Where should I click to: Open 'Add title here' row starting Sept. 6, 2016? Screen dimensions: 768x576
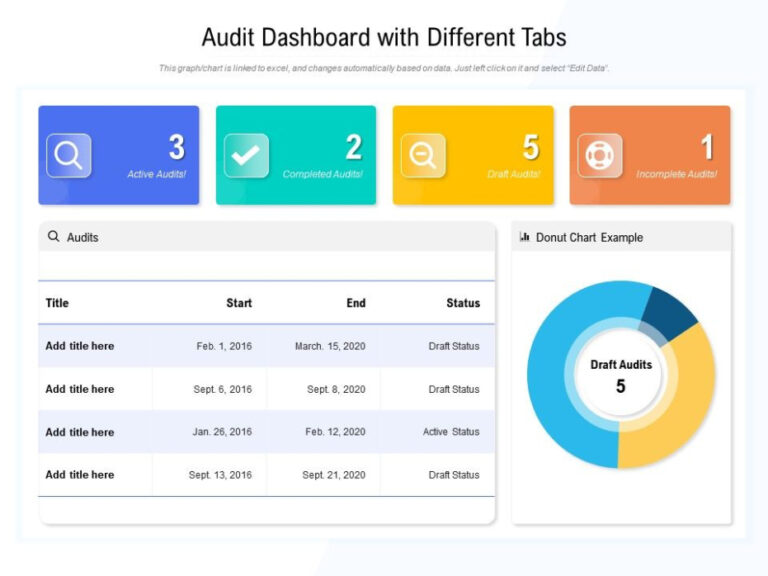click(x=267, y=389)
